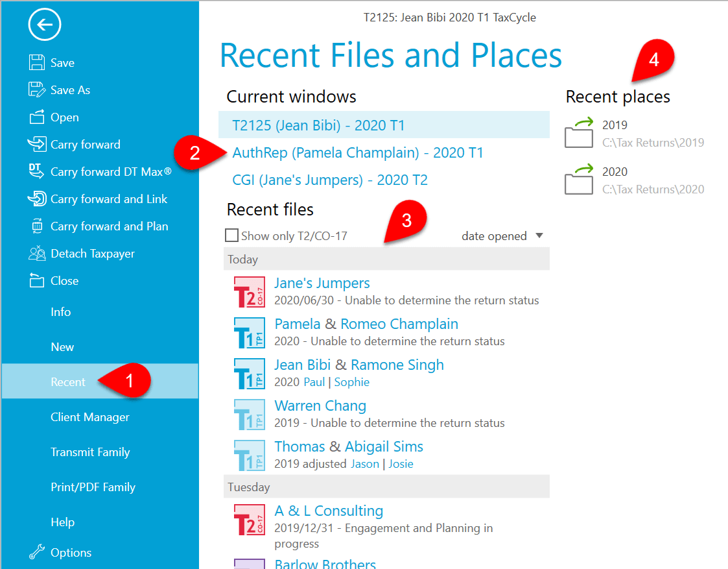This screenshot has width=728, height=569.
Task: Choose Carry forward DT Max in sidebar
Action: (x=111, y=172)
